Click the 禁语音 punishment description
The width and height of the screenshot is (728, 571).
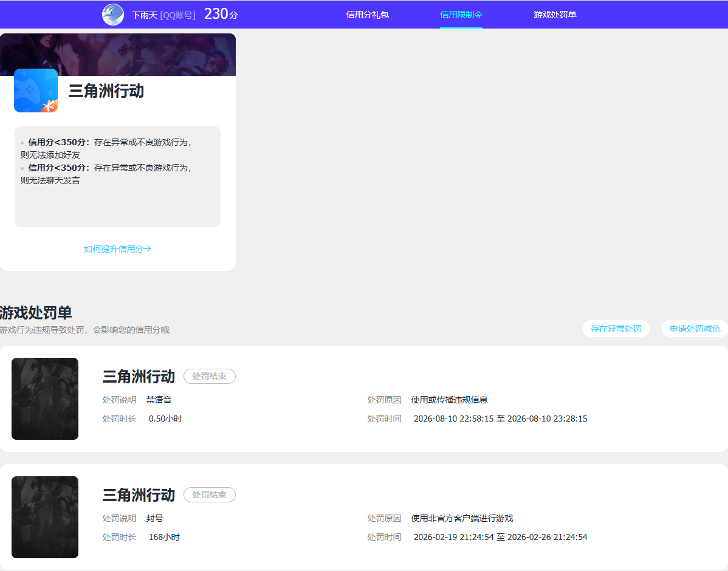tap(159, 400)
